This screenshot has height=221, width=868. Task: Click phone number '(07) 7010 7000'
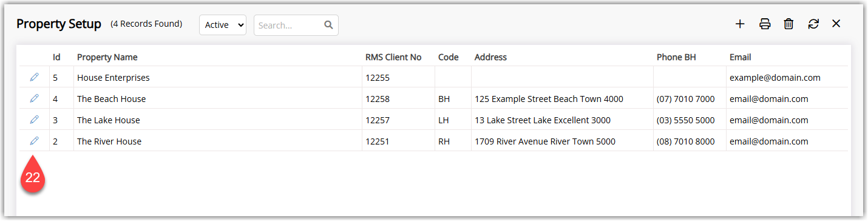coord(686,99)
